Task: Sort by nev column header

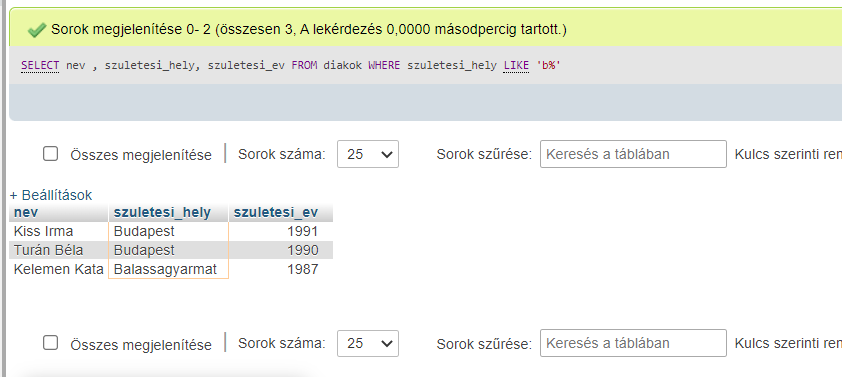Action: click(x=26, y=213)
